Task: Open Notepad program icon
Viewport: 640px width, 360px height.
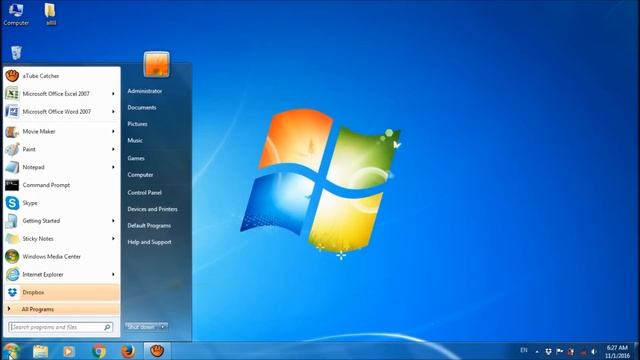Action: click(x=12, y=167)
